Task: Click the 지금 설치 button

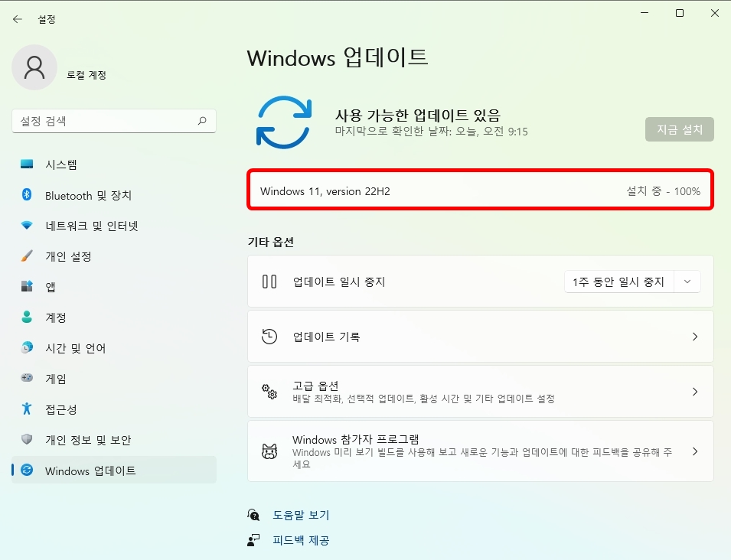Action: 679,129
